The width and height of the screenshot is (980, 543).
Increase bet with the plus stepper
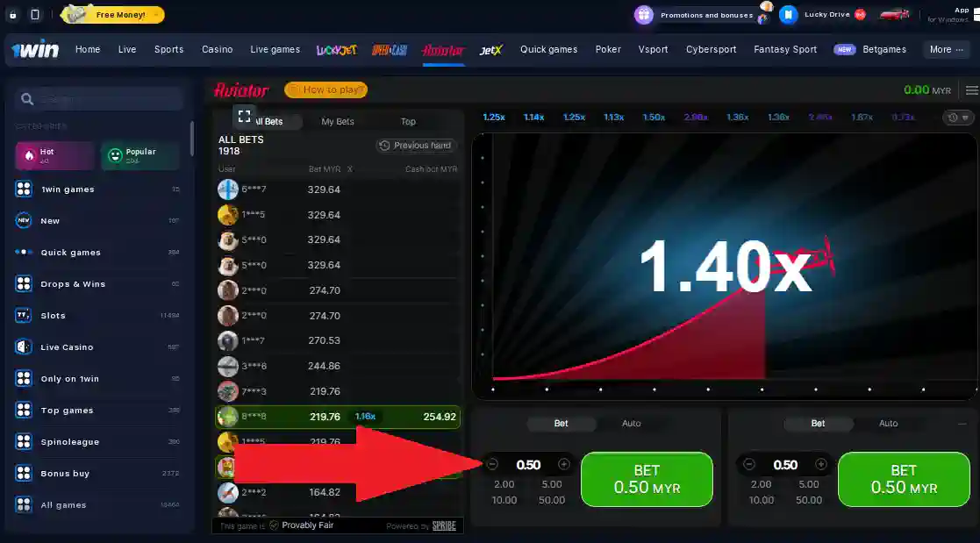(564, 464)
